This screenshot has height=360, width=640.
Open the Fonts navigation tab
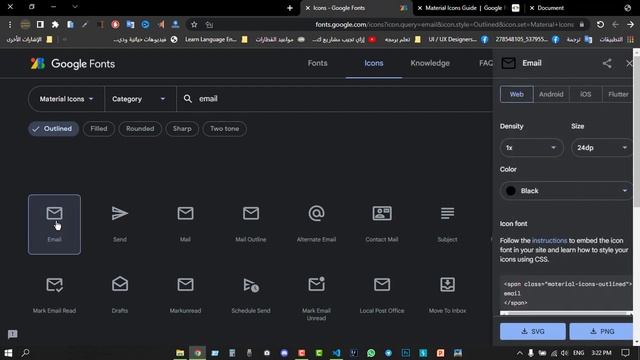pos(318,63)
